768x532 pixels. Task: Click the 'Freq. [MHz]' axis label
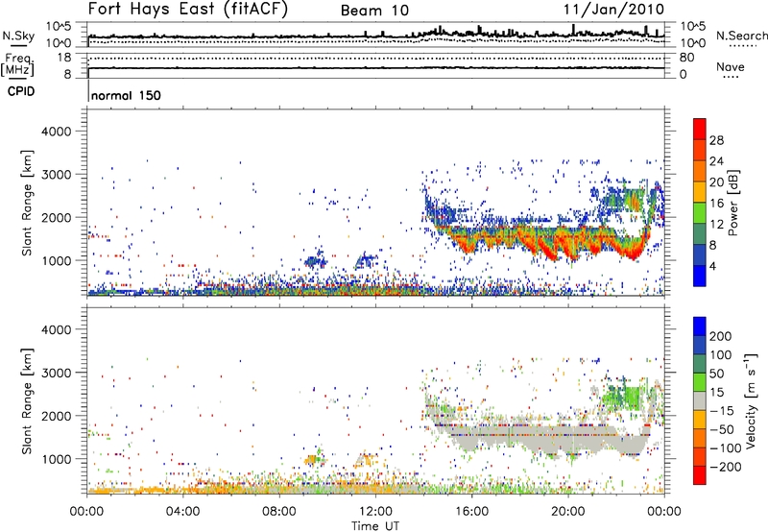tap(17, 65)
